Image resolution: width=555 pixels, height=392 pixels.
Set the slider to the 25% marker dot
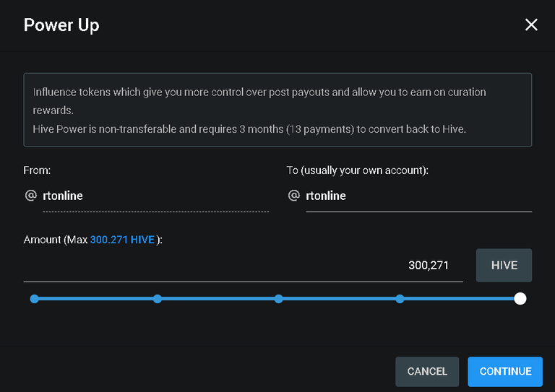[158, 299]
